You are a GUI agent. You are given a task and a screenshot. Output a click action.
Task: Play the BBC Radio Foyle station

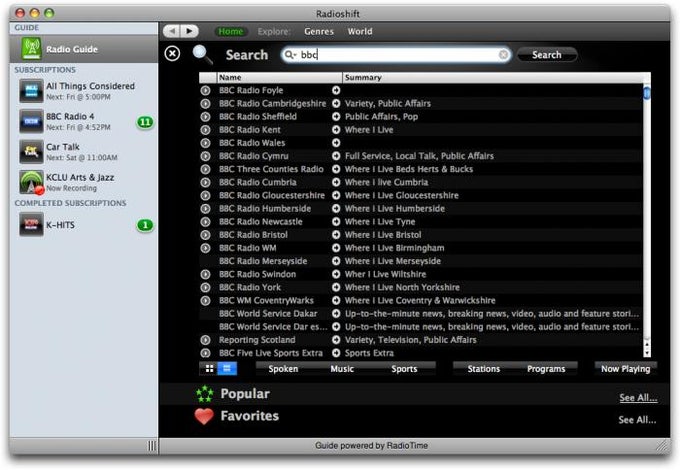coord(206,91)
